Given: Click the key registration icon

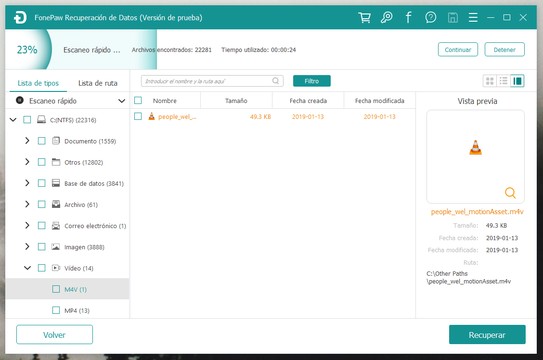Looking at the screenshot, I should pos(386,17).
